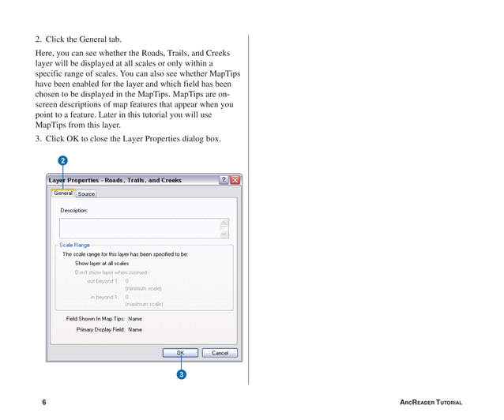Select 'Show layer at all scales' text
Image resolution: width=504 pixels, height=420 pixels.
click(102, 263)
